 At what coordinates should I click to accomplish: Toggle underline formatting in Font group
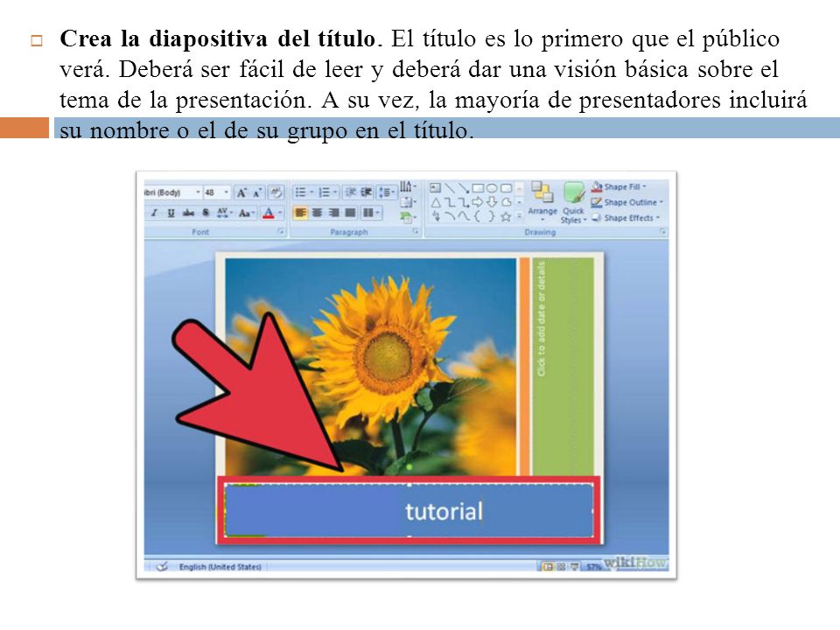pos(171,213)
